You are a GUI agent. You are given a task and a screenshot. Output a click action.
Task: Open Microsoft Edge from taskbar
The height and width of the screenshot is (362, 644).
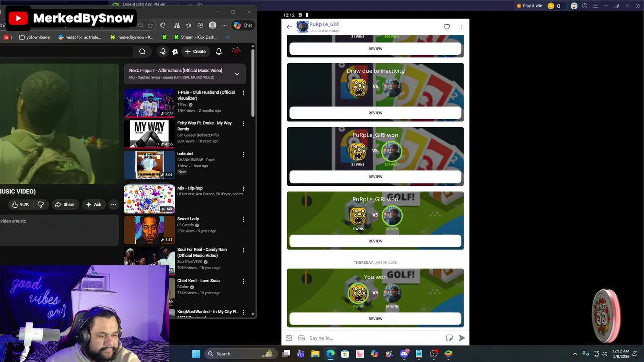point(330,354)
